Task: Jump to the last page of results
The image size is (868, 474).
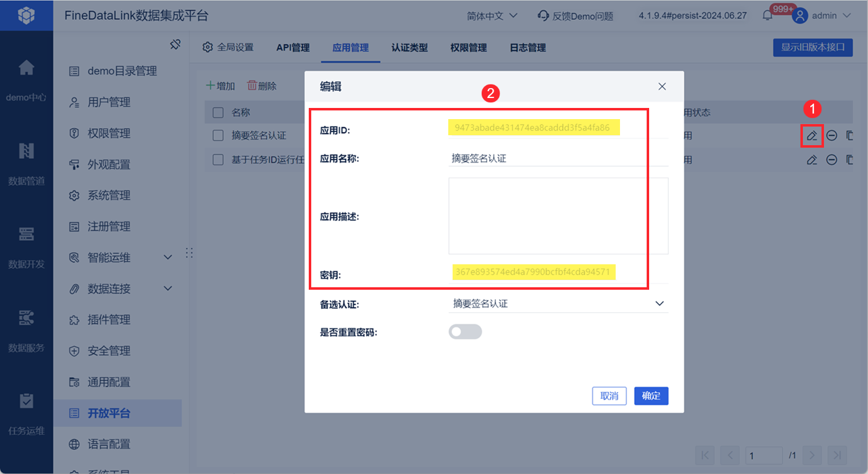Action: click(x=837, y=455)
